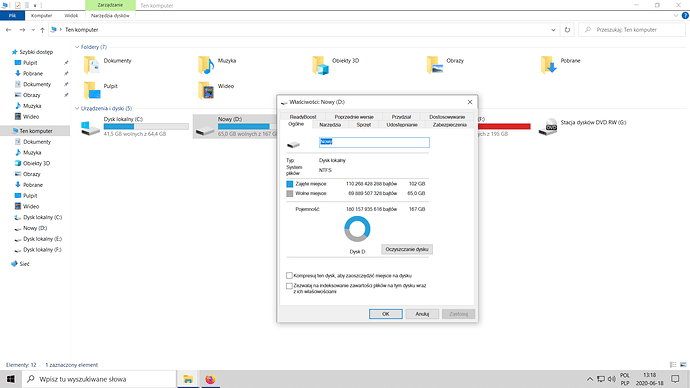
Task: Enable the Kompresuj ten dysk checkbox
Action: point(289,275)
